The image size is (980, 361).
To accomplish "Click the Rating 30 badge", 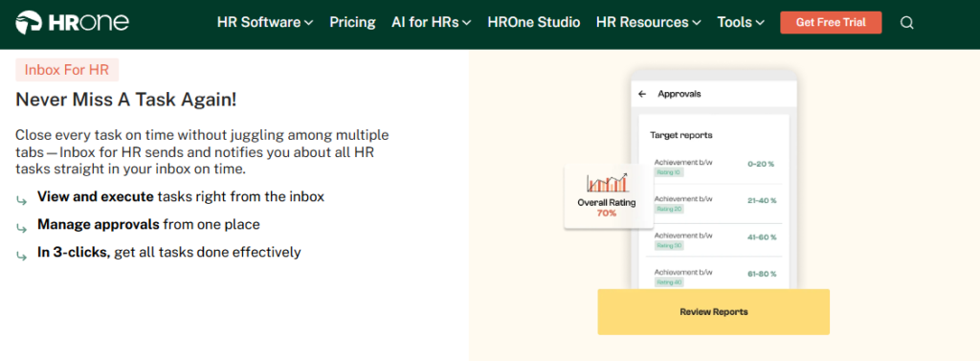I will click(669, 246).
